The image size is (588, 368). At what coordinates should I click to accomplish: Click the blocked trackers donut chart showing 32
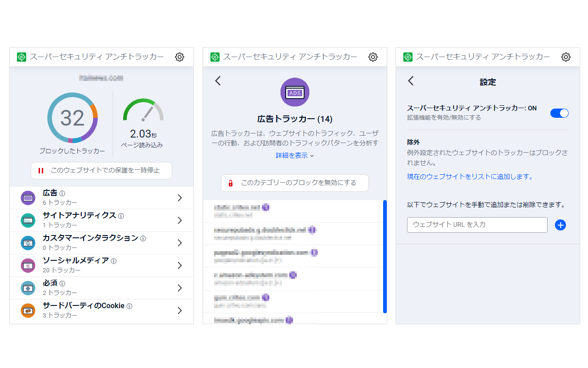[72, 118]
